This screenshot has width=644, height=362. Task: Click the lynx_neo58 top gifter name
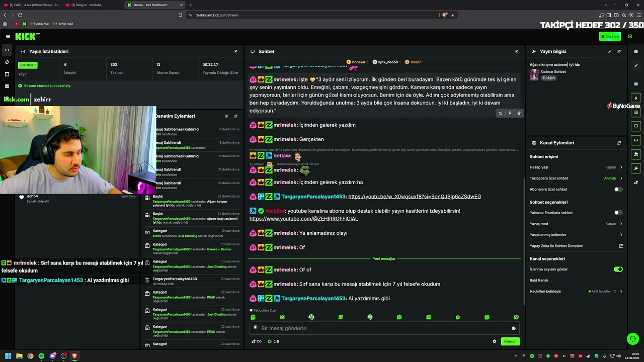(388, 62)
